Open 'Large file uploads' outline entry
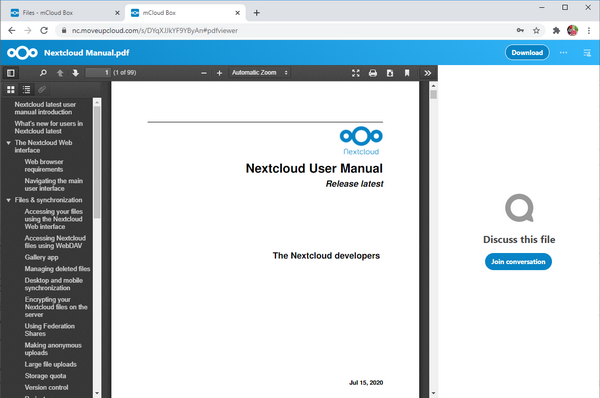The width and height of the screenshot is (600, 398). [51, 364]
